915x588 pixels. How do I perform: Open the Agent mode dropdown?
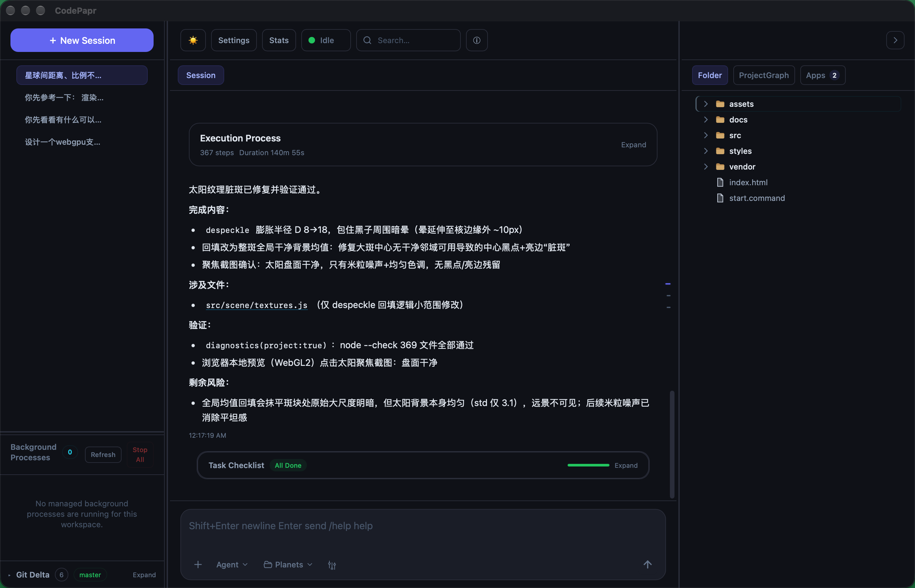[232, 564]
